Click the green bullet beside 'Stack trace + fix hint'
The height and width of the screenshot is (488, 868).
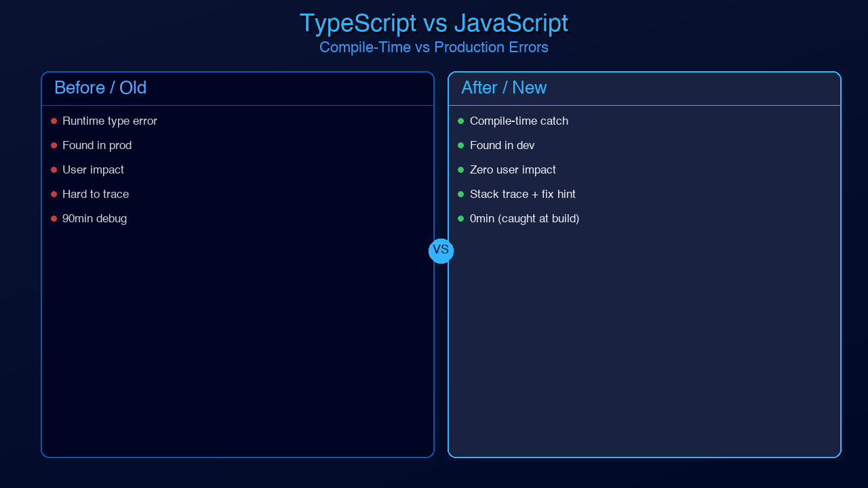(460, 195)
